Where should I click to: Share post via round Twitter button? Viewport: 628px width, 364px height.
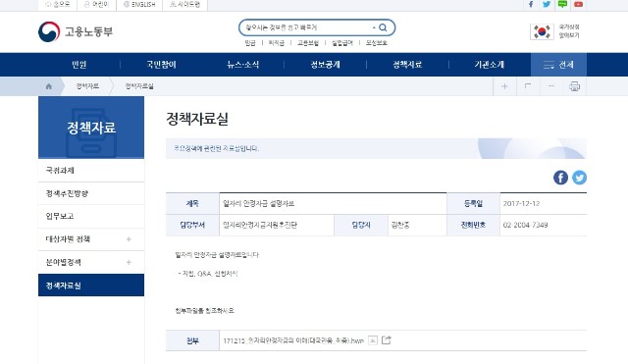click(x=580, y=178)
